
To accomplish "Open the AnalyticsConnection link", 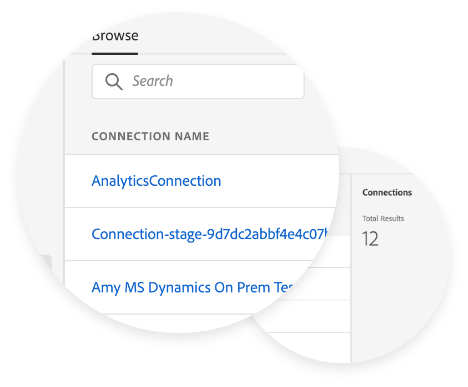I will 156,181.
